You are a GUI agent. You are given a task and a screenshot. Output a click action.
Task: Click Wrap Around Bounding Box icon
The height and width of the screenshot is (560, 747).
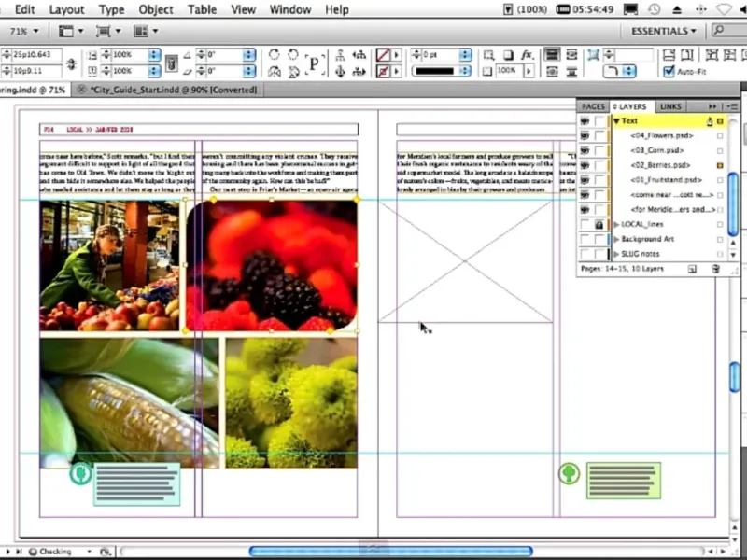(571, 54)
